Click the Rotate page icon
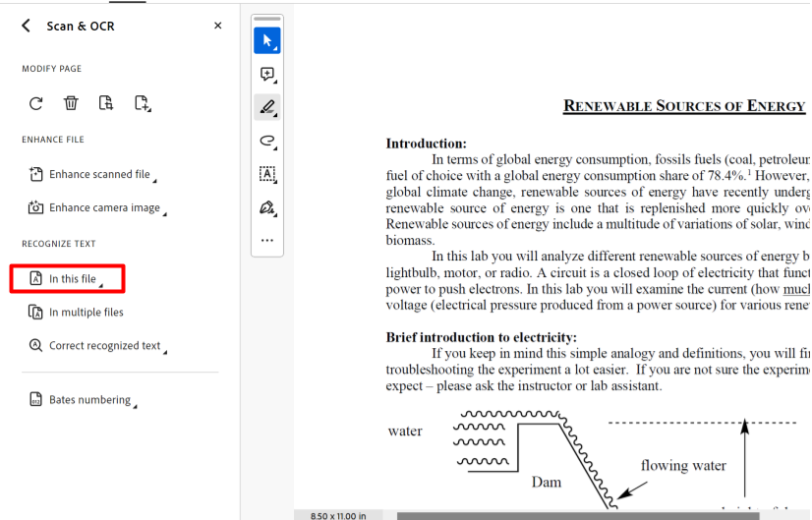Screen dimensions: 812x520 (x=36, y=103)
